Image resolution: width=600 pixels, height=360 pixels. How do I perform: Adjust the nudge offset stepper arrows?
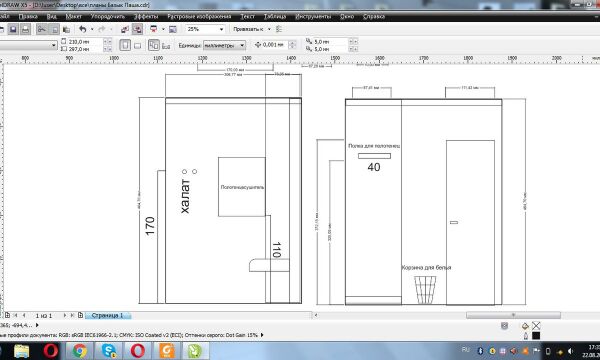pos(292,45)
